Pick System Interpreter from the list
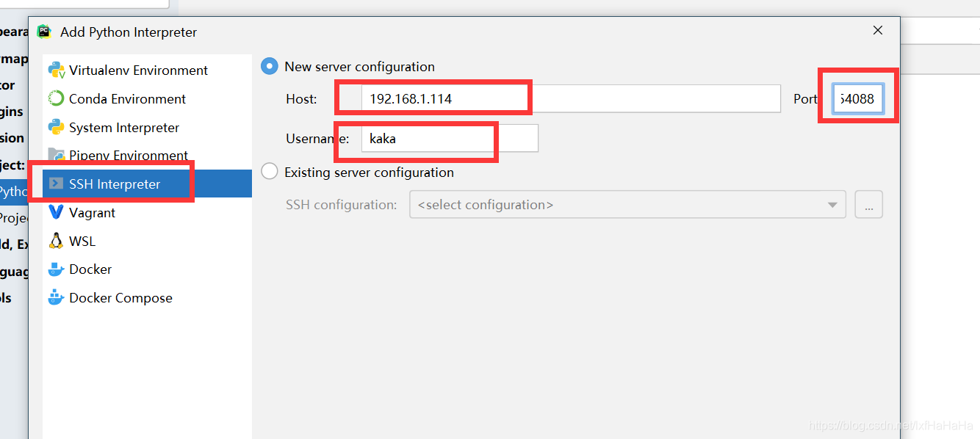The image size is (980, 439). click(x=147, y=127)
